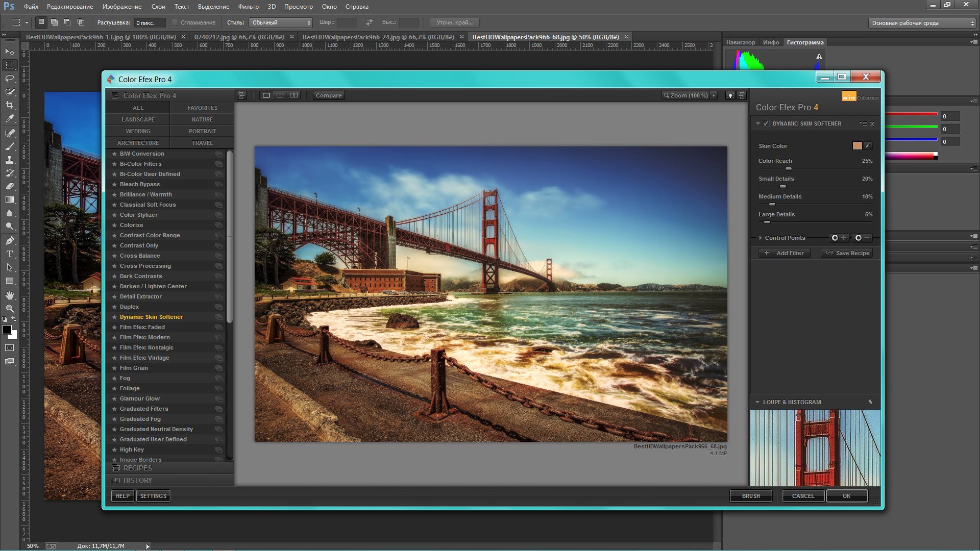Toggle visibility of Control Points section
The width and height of the screenshot is (980, 551).
pyautogui.click(x=761, y=237)
